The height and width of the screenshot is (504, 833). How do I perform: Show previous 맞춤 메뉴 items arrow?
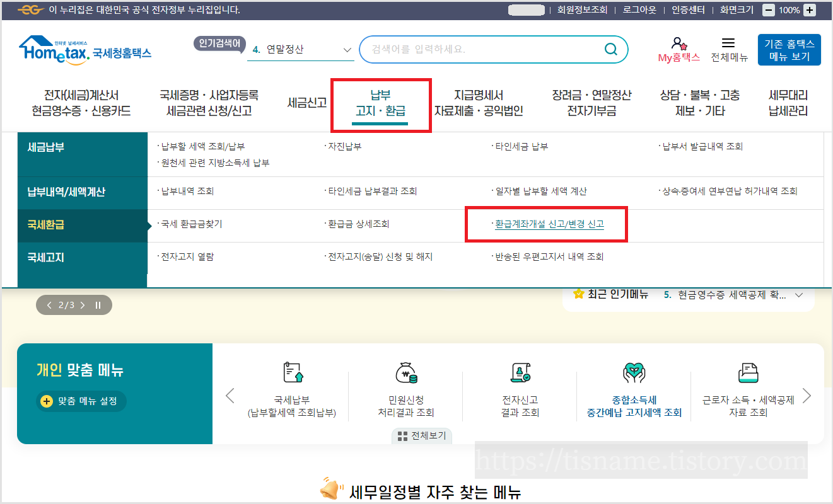(230, 396)
